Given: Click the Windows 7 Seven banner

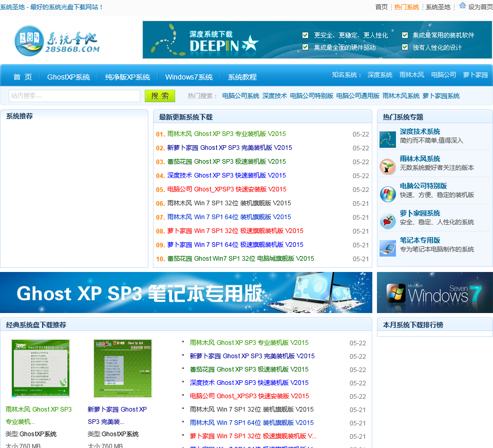Looking at the screenshot, I should [x=435, y=293].
